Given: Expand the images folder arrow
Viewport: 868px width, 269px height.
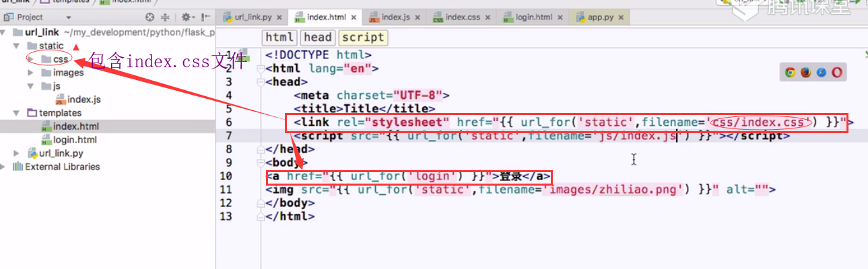Looking at the screenshot, I should pyautogui.click(x=30, y=73).
